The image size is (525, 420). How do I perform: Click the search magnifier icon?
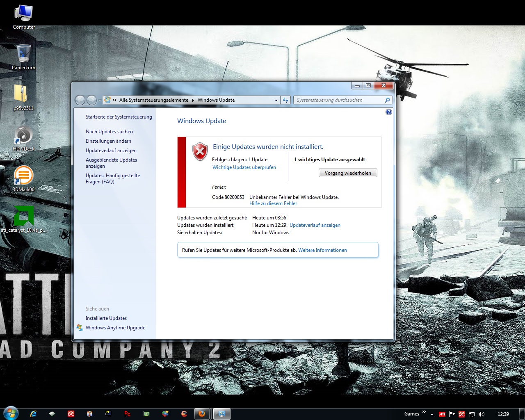[x=387, y=100]
